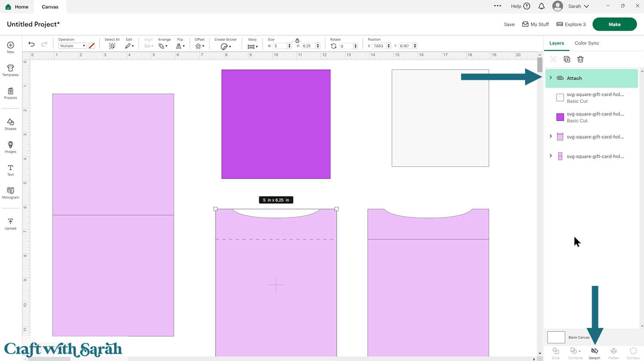Click the Undo arrow
Screen dimensions: 644x361
coord(31,44)
